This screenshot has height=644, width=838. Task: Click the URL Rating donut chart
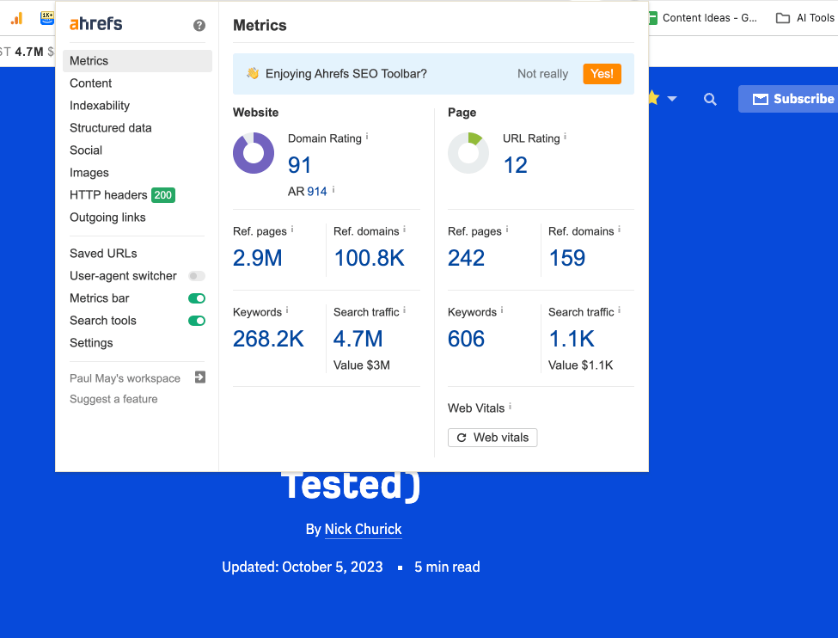pyautogui.click(x=468, y=153)
